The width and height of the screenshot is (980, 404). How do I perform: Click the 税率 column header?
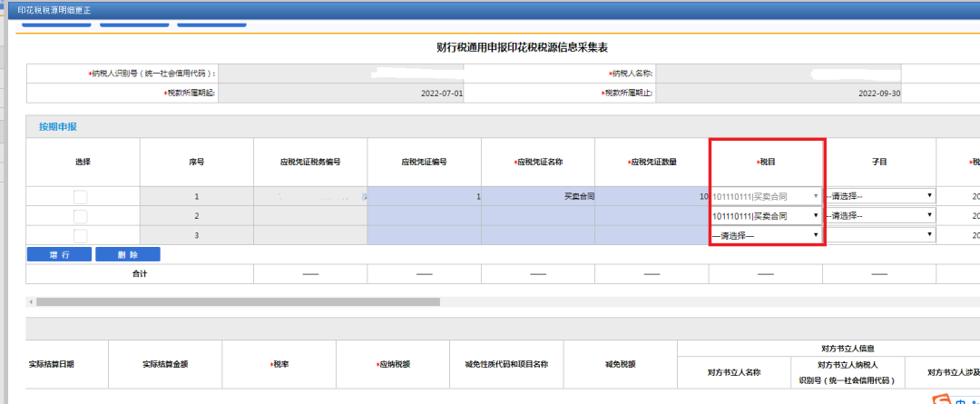click(279, 364)
